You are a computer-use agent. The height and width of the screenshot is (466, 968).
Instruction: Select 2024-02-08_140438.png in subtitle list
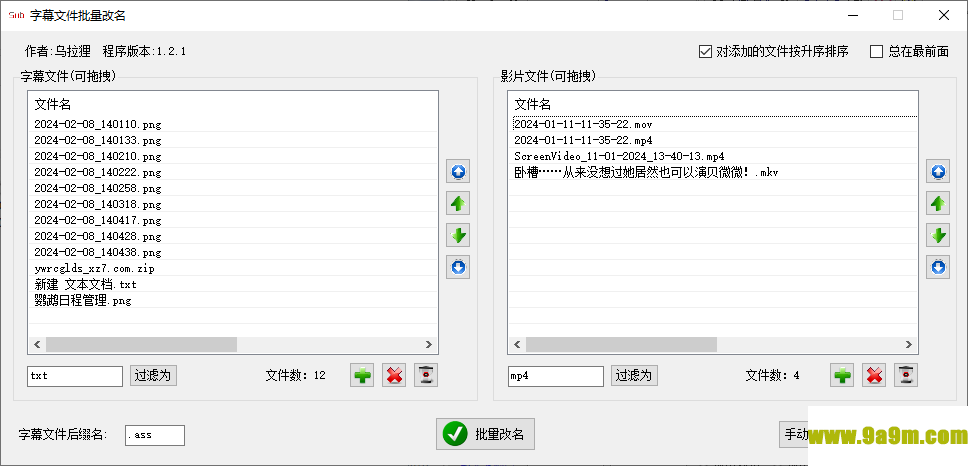point(233,252)
